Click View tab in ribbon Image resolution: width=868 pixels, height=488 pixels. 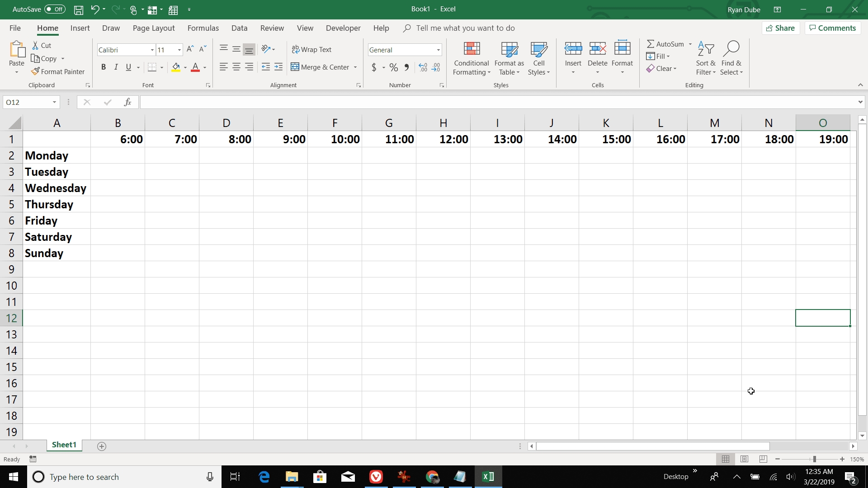coord(305,28)
